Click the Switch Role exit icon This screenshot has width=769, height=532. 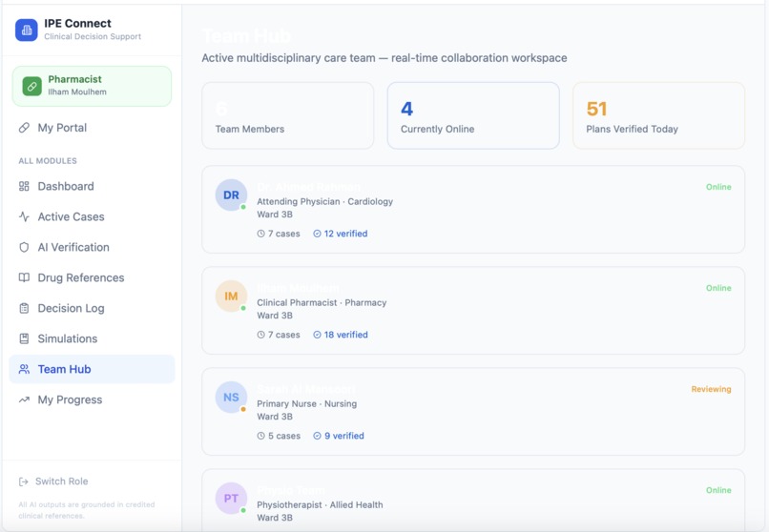24,481
